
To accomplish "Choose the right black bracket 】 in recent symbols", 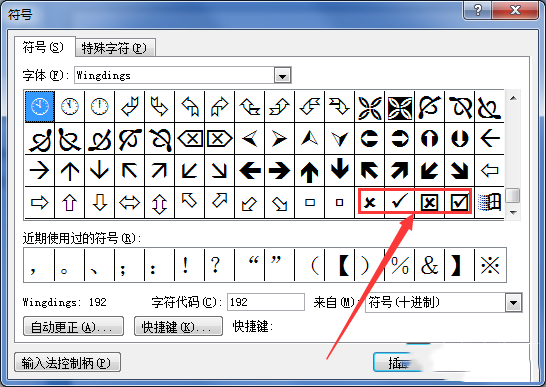I will tap(459, 265).
